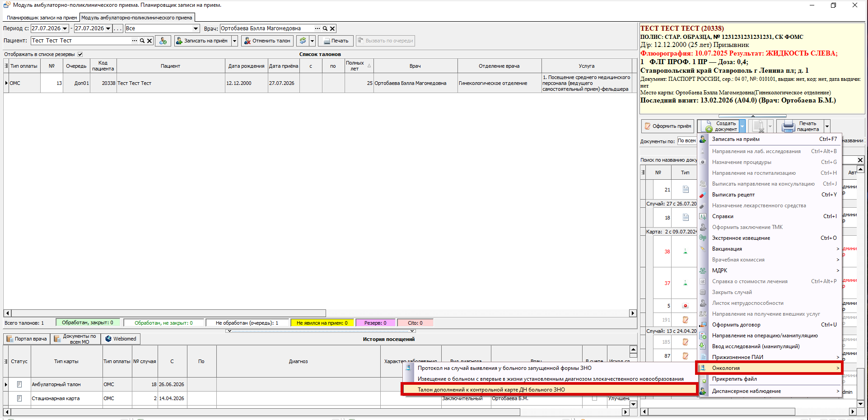Open Записать на приём dropdown arrow
This screenshot has width=868, height=420.
(x=234, y=41)
